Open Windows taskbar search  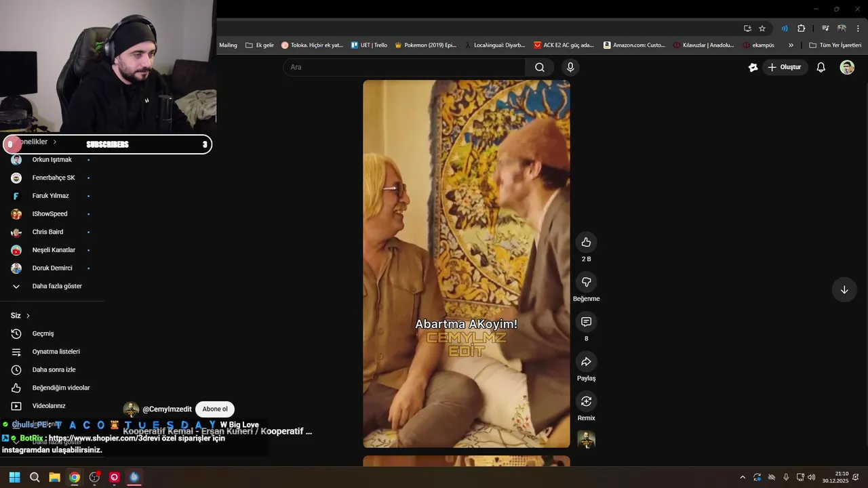pos(35,477)
